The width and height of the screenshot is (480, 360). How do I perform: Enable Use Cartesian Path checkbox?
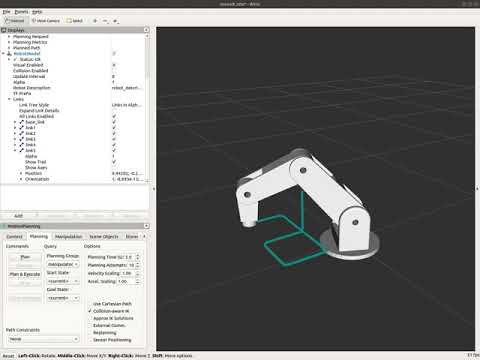(90, 304)
